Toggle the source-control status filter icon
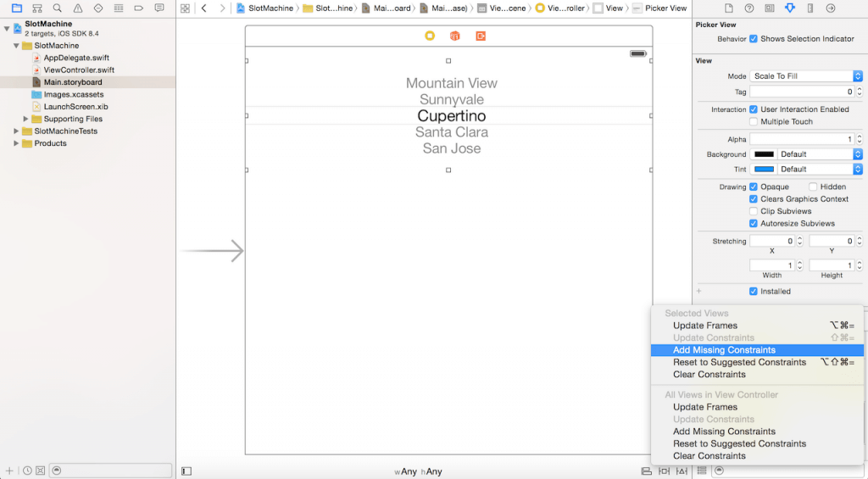Screen dimensions: 868x479 (40, 471)
